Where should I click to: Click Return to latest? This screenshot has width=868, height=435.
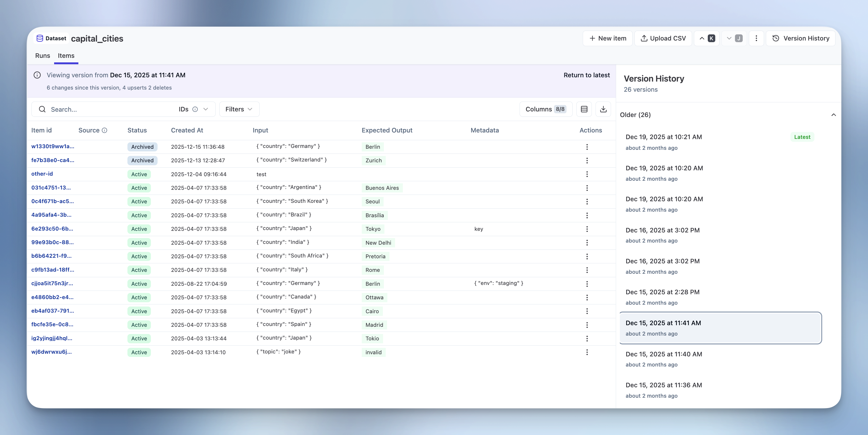point(587,75)
